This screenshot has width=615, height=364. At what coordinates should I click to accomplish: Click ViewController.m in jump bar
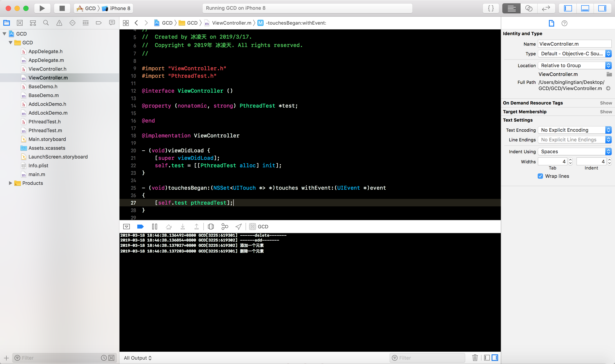(x=228, y=23)
